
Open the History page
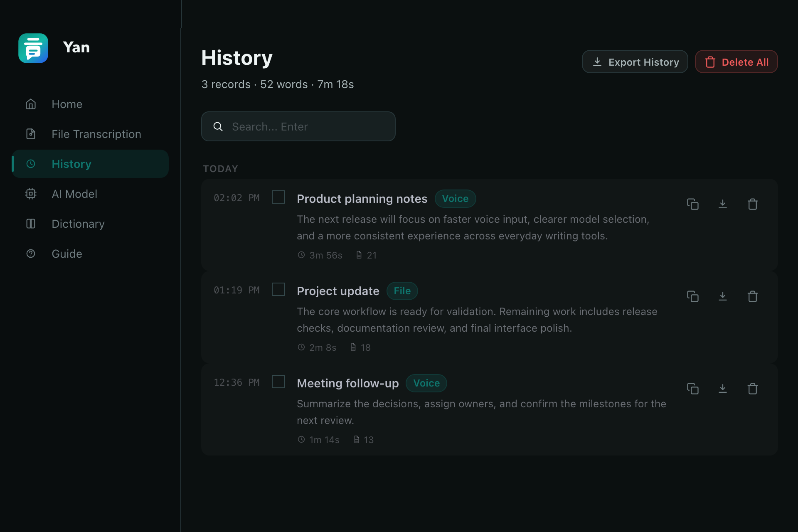pos(90,164)
